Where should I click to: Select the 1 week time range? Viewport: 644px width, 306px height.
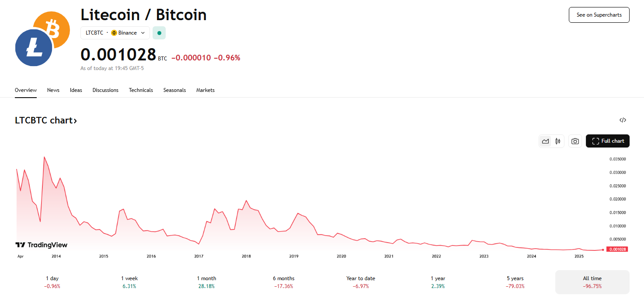[x=129, y=282]
